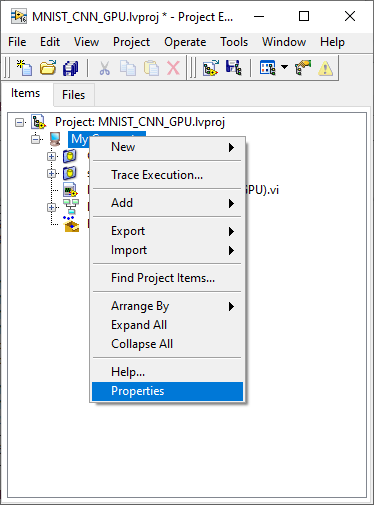Click the Paste clipboard icon
The width and height of the screenshot is (374, 505).
coord(151,68)
